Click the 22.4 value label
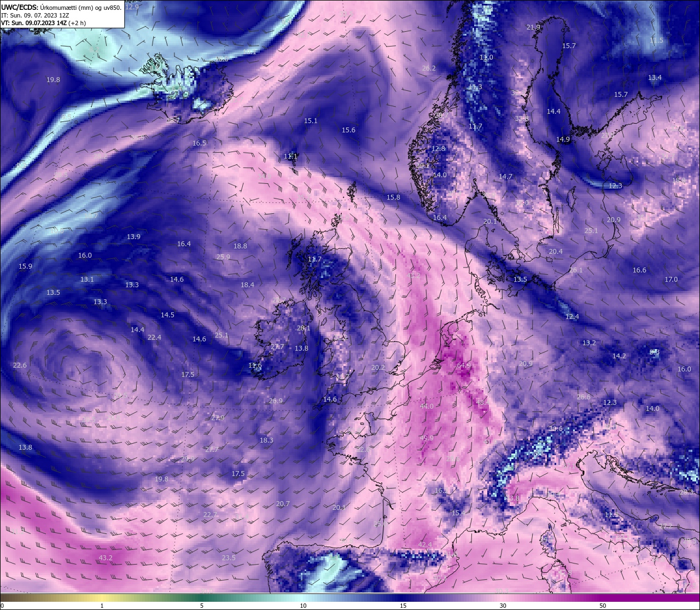The image size is (700, 610). coord(154,338)
